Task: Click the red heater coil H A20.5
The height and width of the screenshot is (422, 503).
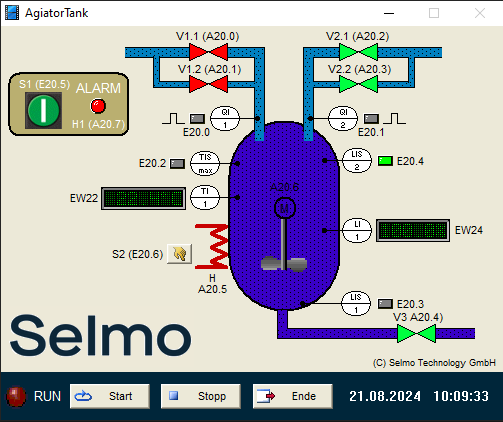Action: pyautogui.click(x=212, y=246)
